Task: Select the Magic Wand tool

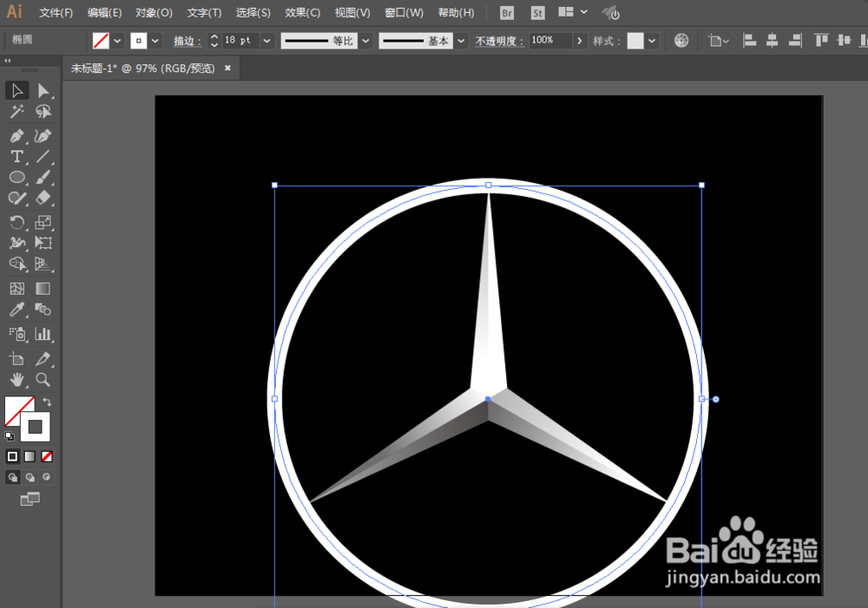Action: click(17, 112)
